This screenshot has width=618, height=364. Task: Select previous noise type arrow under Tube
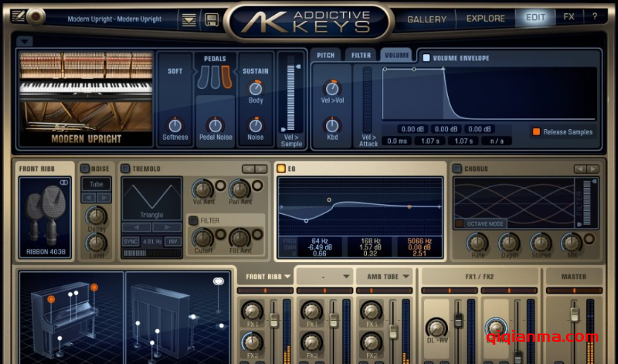89,198
